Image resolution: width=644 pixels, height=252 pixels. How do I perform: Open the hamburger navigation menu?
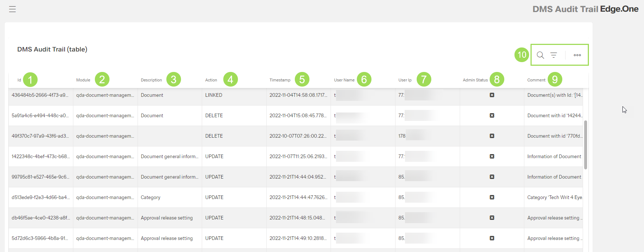click(12, 9)
